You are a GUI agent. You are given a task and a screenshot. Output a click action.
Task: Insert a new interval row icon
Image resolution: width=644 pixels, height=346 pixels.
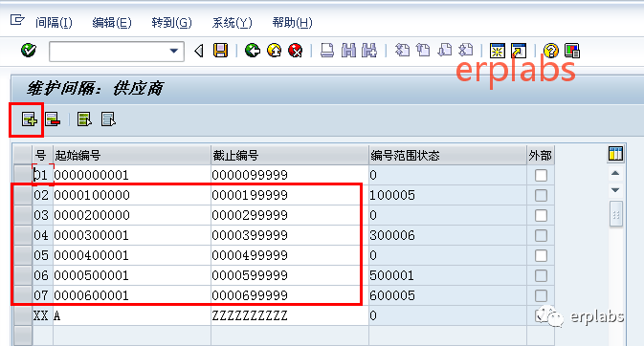pyautogui.click(x=29, y=119)
